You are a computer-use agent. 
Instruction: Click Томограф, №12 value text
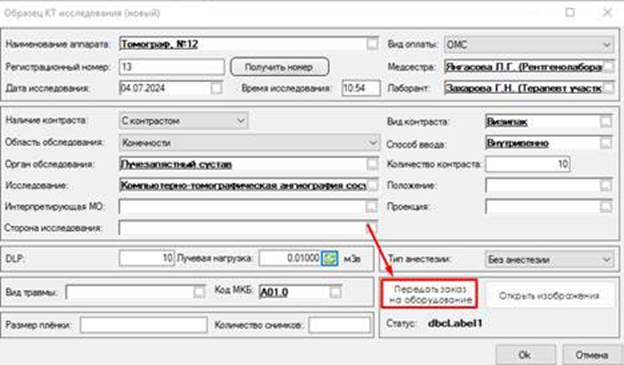pyautogui.click(x=159, y=44)
